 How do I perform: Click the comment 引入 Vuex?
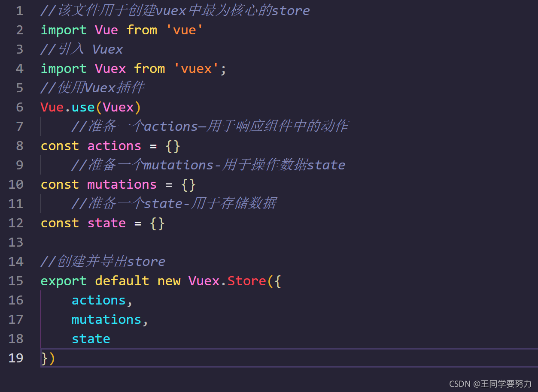(82, 49)
